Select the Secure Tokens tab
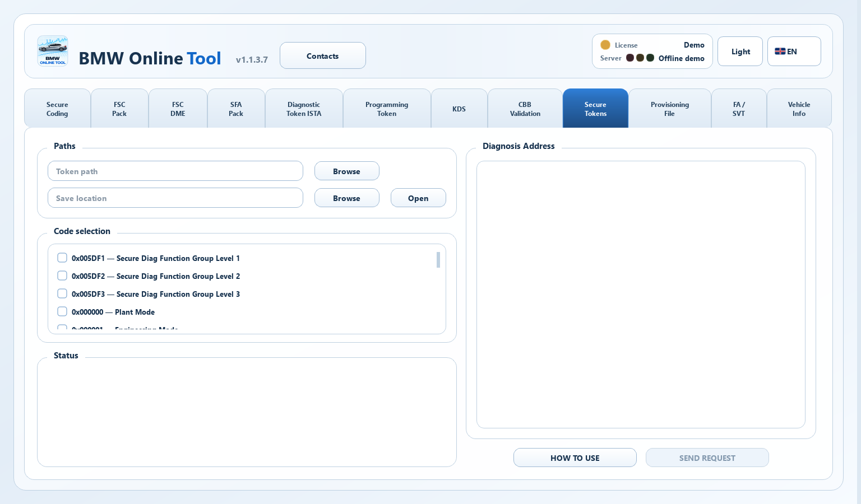 pos(595,109)
